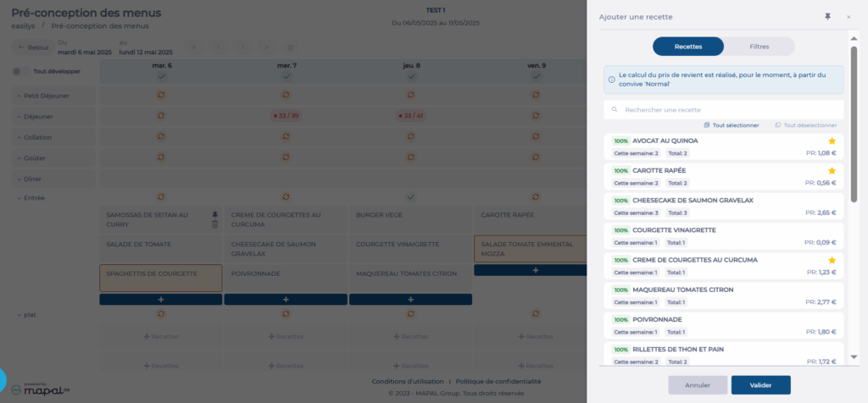This screenshot has width=868, height=403.
Task: Select the Recettes tab
Action: (687, 47)
